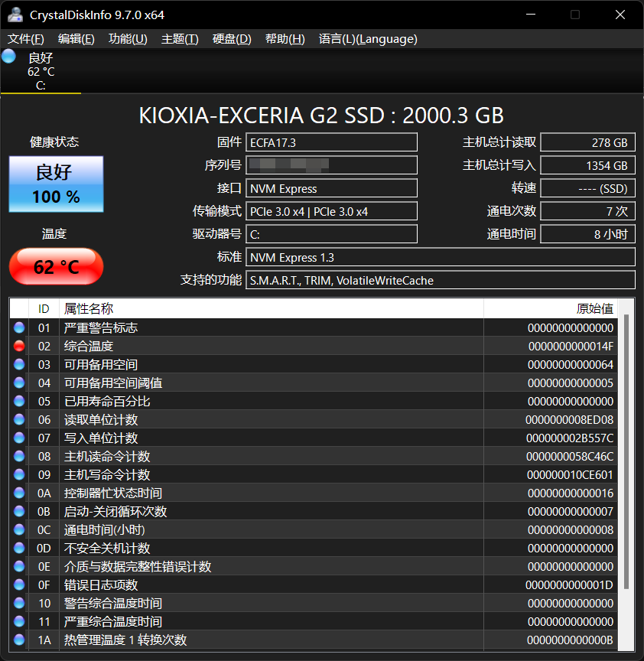Select the C: drive tab showing 62 °C
This screenshot has width=644, height=661.
click(x=41, y=72)
